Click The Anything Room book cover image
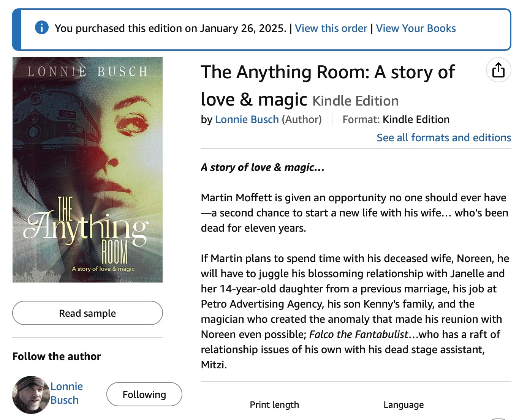 pos(87,170)
